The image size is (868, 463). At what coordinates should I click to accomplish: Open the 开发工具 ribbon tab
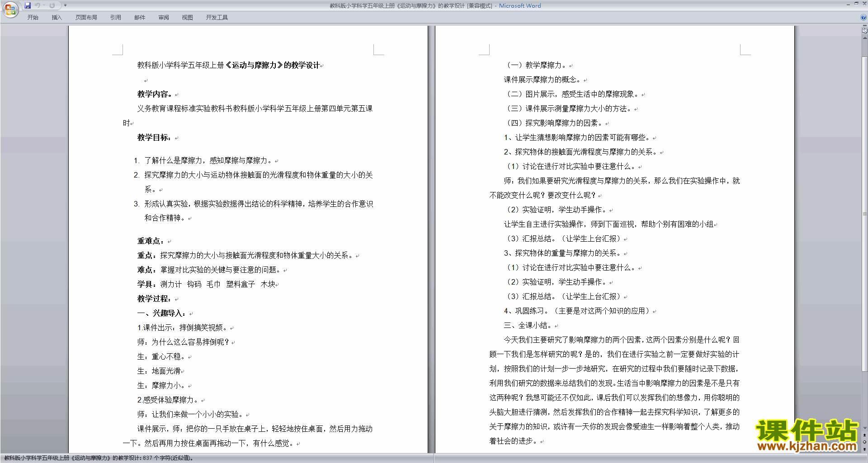(217, 18)
